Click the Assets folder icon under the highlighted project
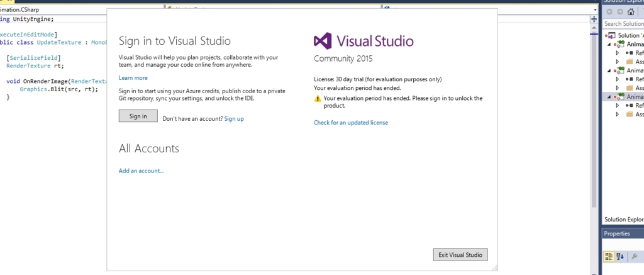This screenshot has width=644, height=275. click(x=629, y=115)
